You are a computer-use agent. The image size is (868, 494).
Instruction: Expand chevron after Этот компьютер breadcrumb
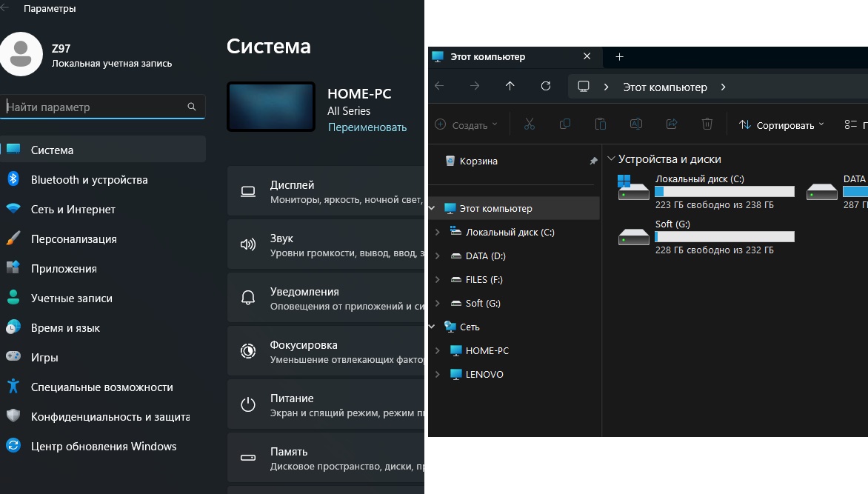723,87
